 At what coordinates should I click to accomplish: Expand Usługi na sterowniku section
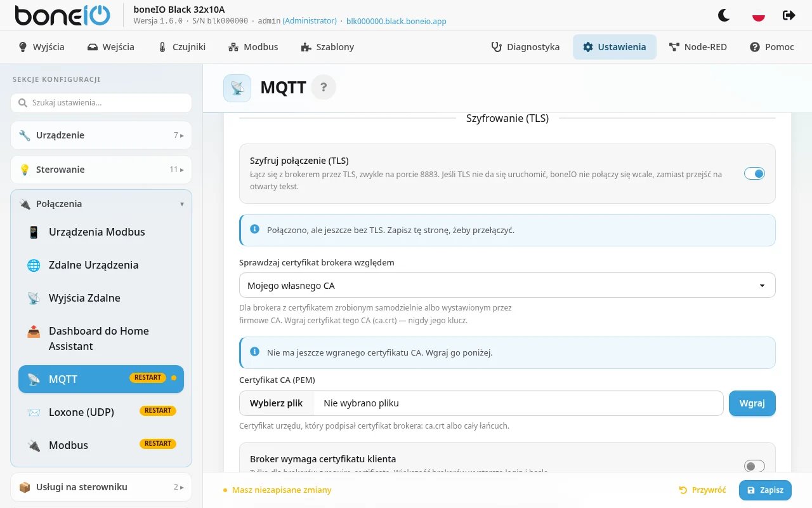coord(101,487)
